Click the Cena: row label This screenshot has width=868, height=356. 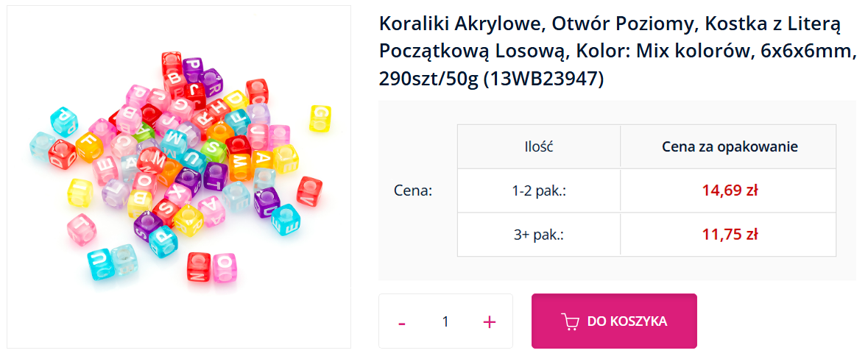(413, 191)
